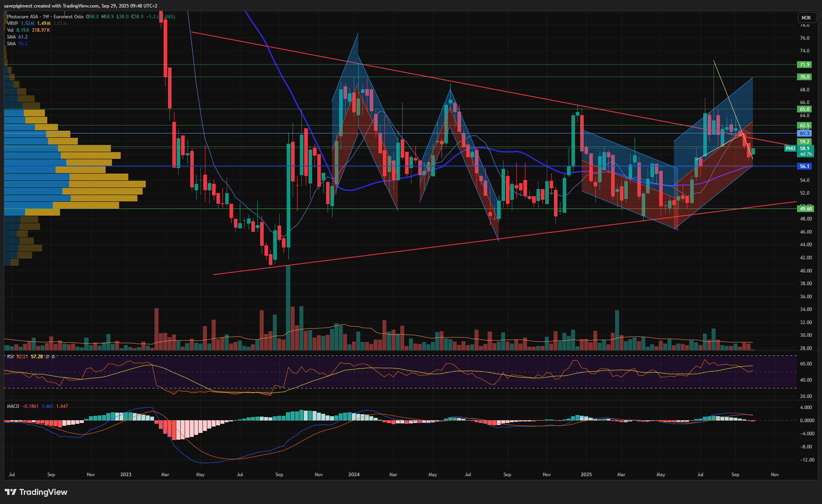Click the 62.5 price level label
Screen dimensions: 822x504
coord(804,126)
